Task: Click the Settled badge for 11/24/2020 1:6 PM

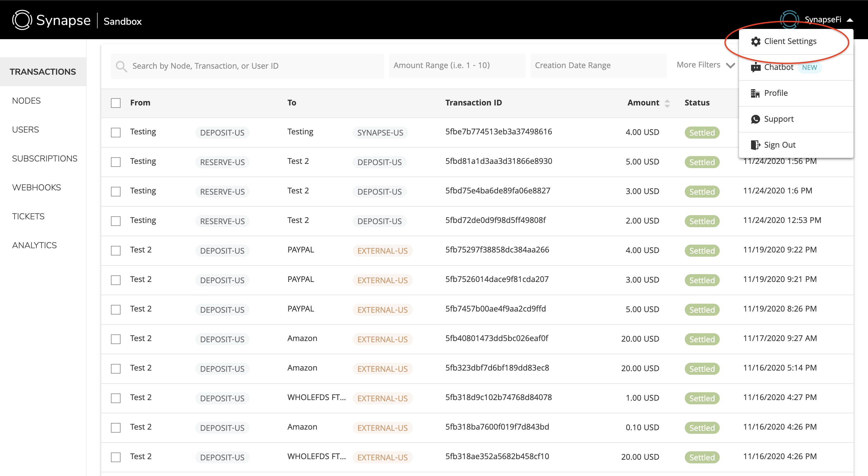Action: click(x=702, y=192)
